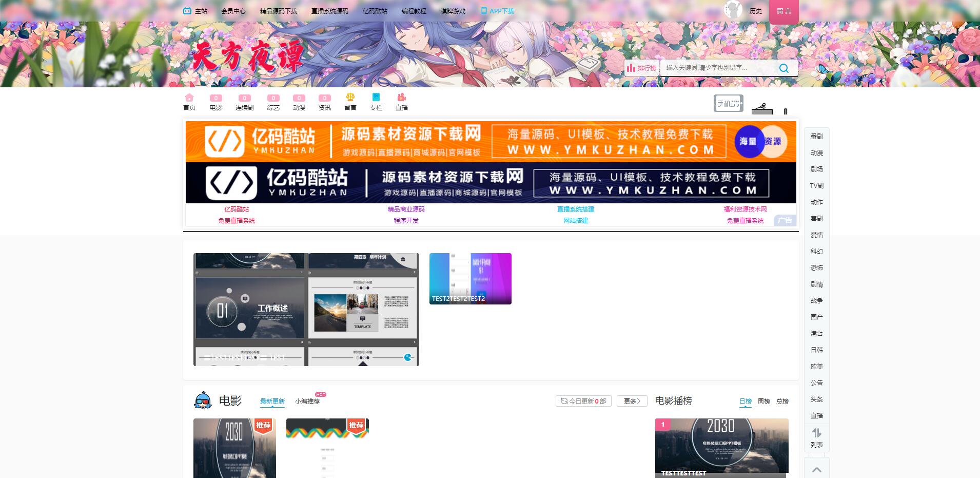Image resolution: width=980 pixels, height=478 pixels.
Task: Open the 电影 category with pink counter badge
Action: coord(216,102)
